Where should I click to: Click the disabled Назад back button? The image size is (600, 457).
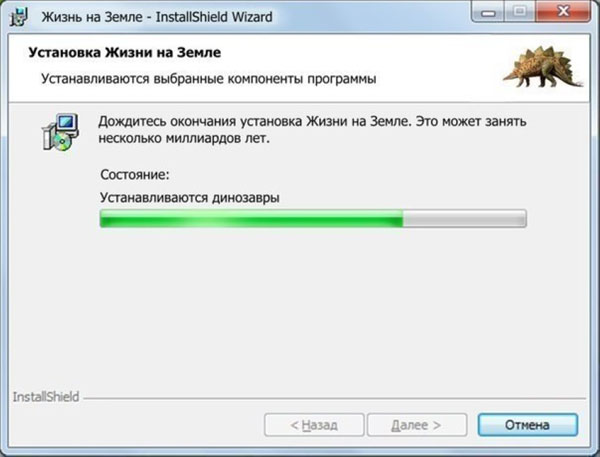click(x=314, y=424)
